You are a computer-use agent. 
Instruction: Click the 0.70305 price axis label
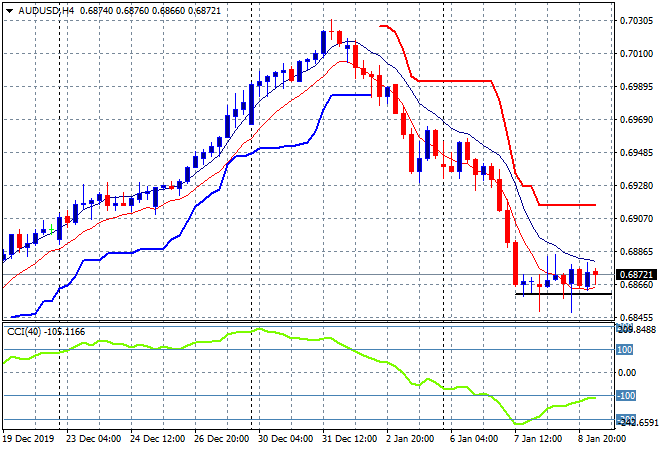637,21
